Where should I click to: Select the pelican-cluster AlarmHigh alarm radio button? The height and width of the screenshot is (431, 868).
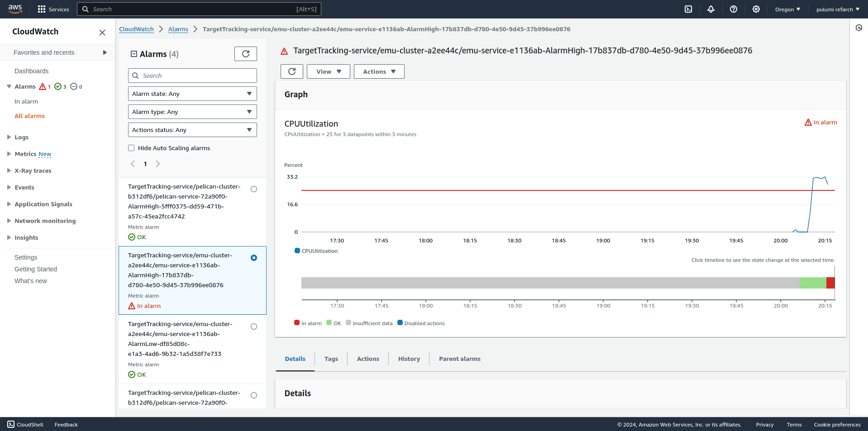coord(253,189)
